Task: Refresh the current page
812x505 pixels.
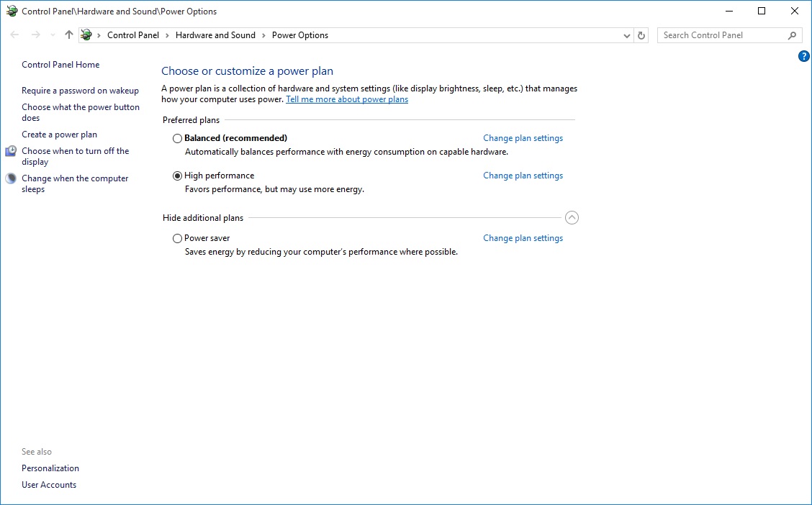Action: pyautogui.click(x=641, y=35)
